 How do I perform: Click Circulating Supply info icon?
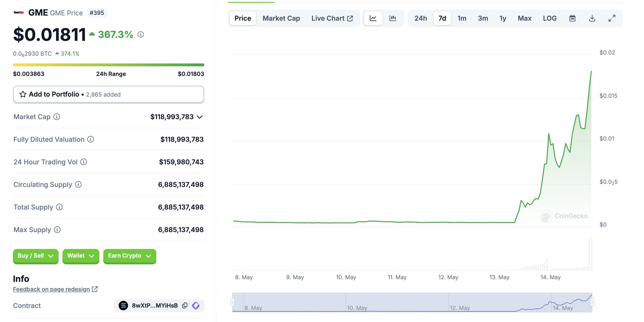tap(78, 184)
